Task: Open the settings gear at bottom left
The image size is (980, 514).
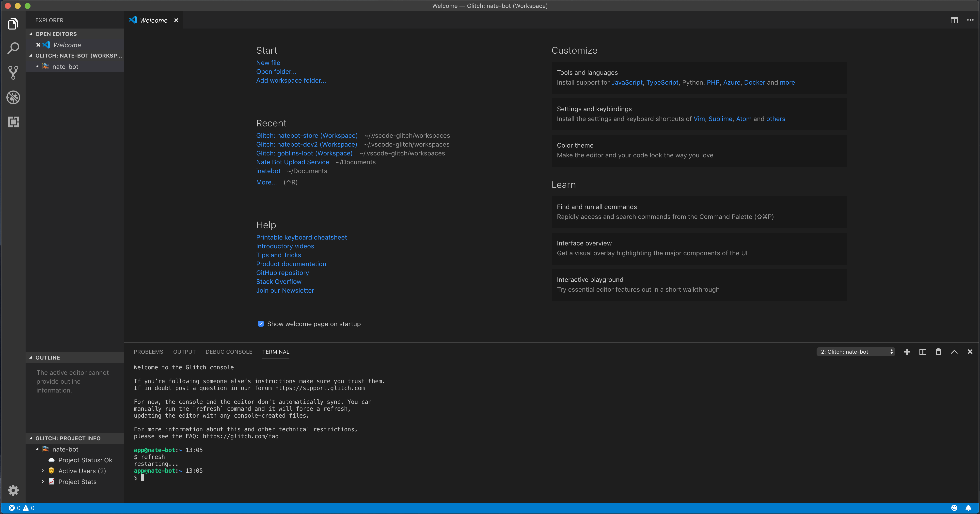Action: [x=13, y=490]
